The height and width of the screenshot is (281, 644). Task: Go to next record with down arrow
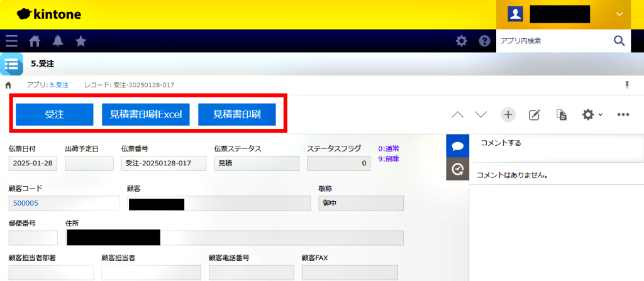pos(480,114)
